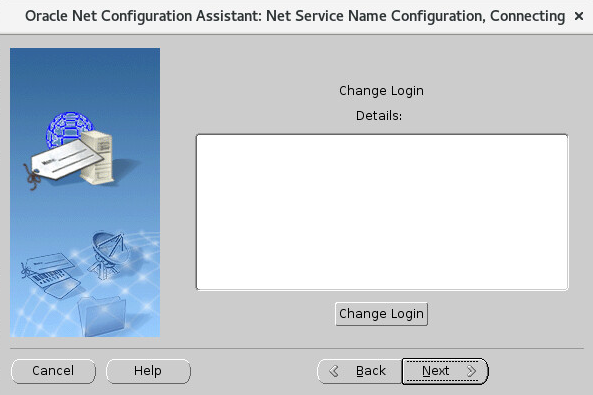Click the folder graphic in the banner
593x395 pixels.
(x=102, y=316)
